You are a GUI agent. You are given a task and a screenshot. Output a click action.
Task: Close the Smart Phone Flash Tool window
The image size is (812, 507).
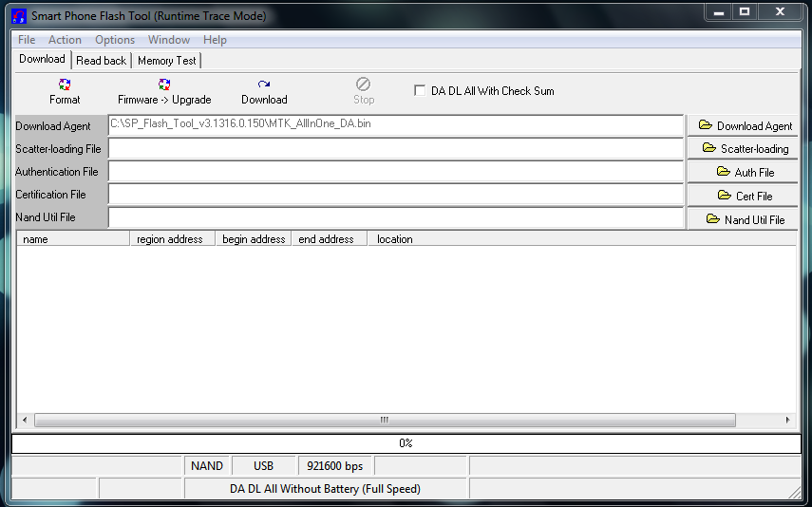coord(780,12)
